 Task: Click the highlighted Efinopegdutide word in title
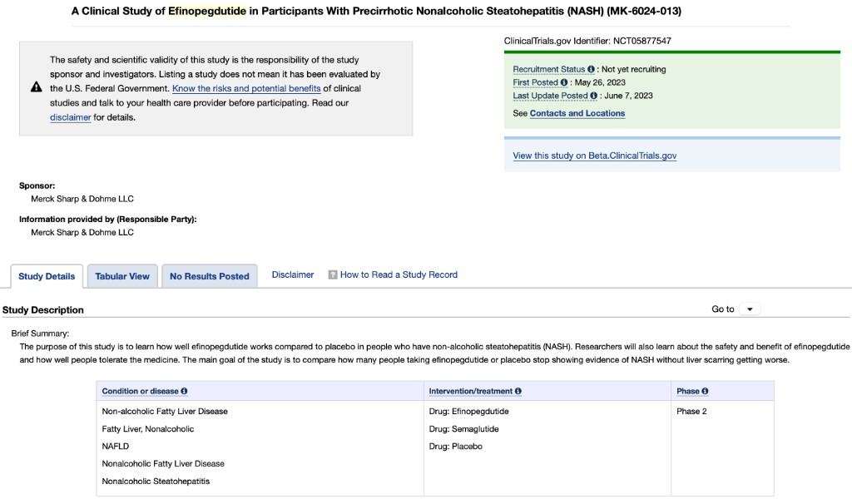click(x=207, y=12)
